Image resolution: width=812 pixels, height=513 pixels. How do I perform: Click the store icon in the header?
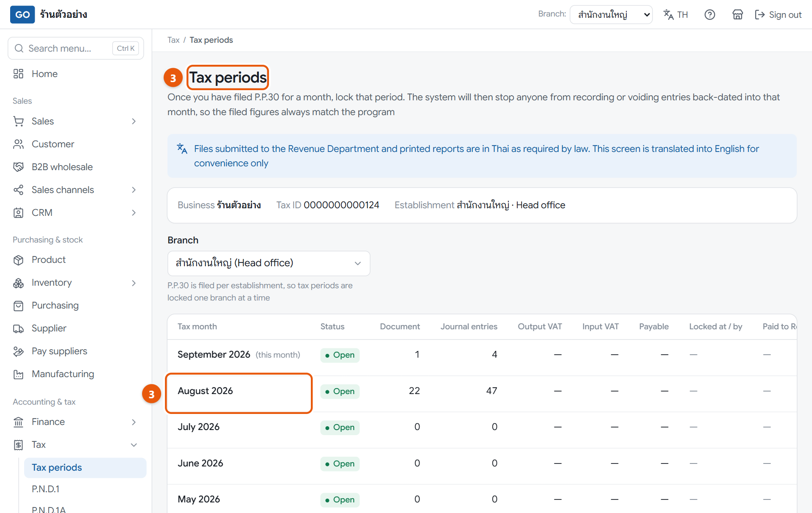[738, 15]
